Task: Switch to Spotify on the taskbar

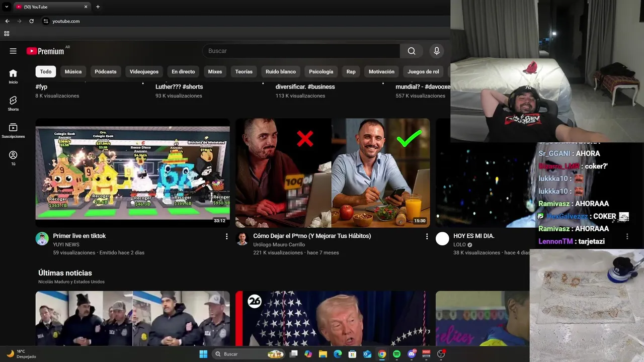Action: [x=396, y=354]
